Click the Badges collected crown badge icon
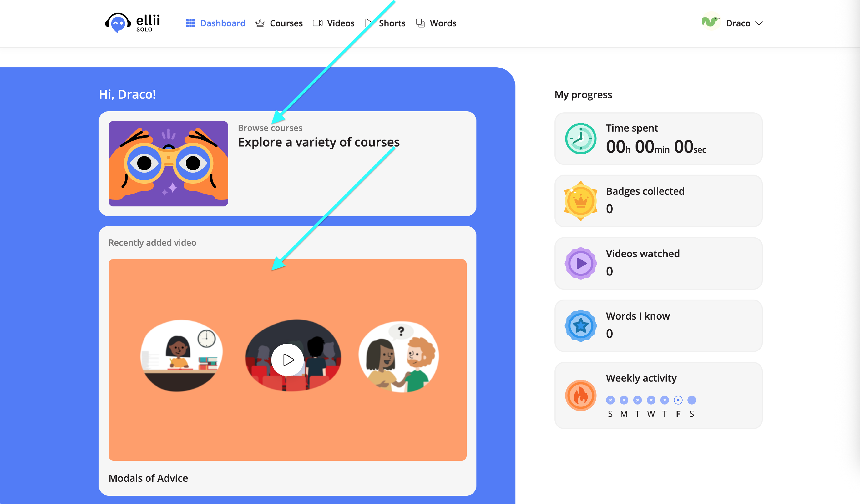860x504 pixels. (580, 201)
